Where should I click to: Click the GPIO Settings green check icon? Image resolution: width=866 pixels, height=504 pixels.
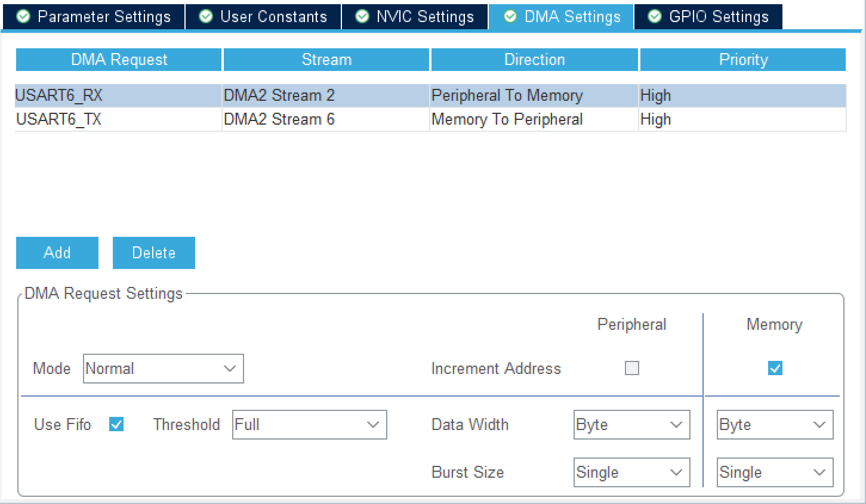[655, 17]
